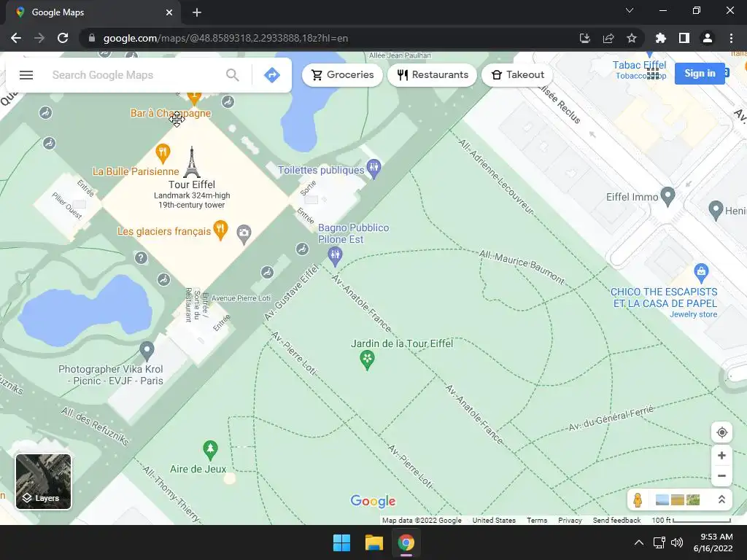Viewport: 747px width, 560px height.
Task: Toggle the browser side panel
Action: [x=684, y=38]
